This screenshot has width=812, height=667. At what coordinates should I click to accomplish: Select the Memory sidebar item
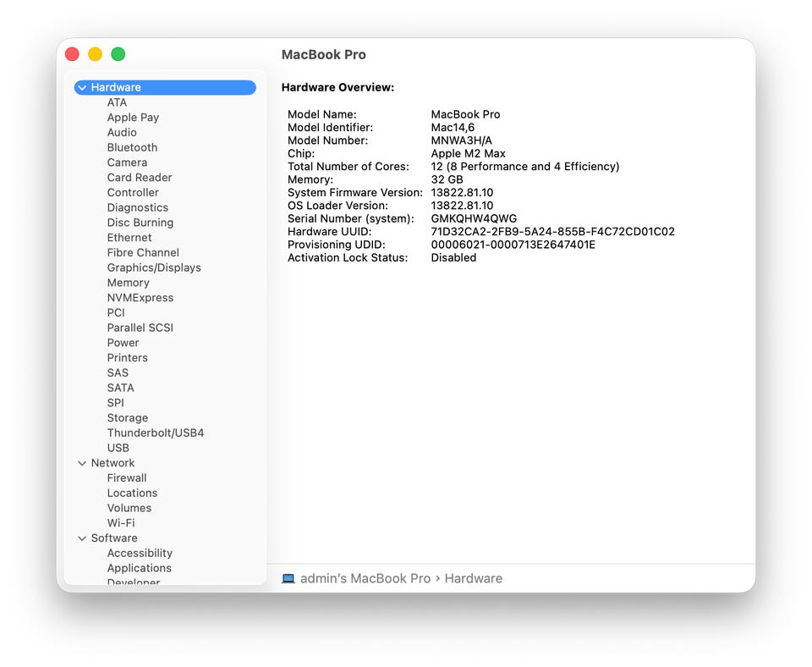[x=128, y=283]
